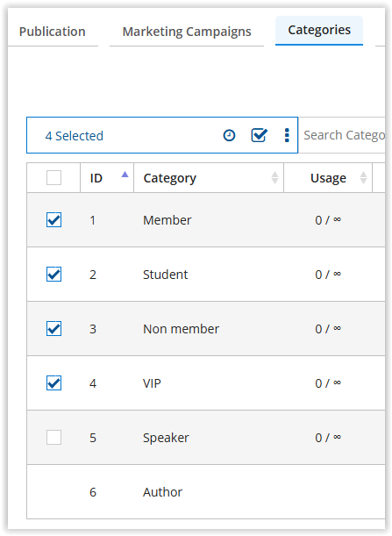The image size is (392, 536).
Task: Uncheck the Student row checkbox
Action: click(54, 275)
